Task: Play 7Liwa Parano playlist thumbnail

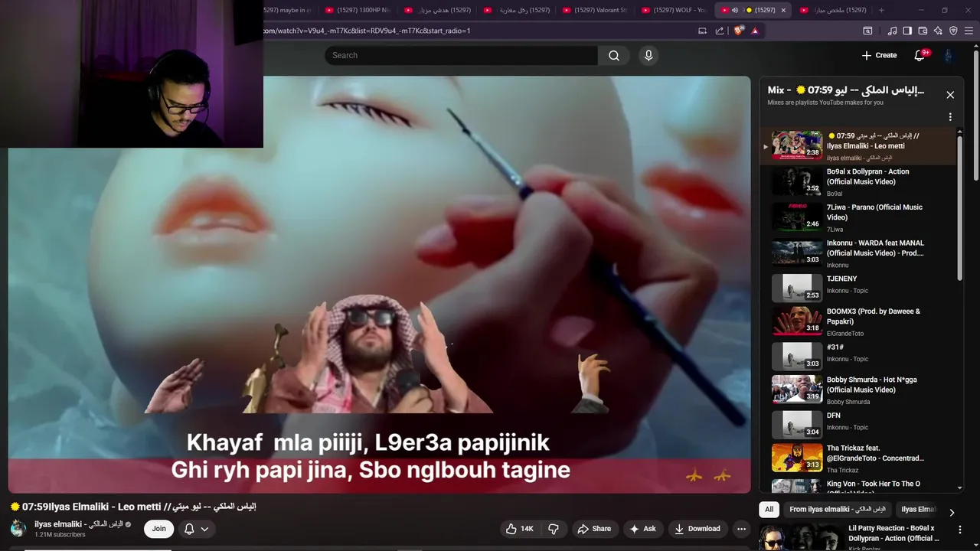Action: (796, 217)
